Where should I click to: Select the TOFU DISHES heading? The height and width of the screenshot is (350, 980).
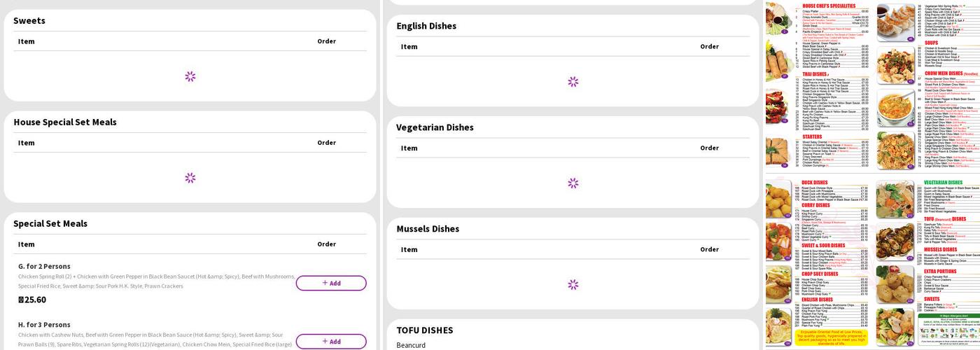pyautogui.click(x=425, y=330)
